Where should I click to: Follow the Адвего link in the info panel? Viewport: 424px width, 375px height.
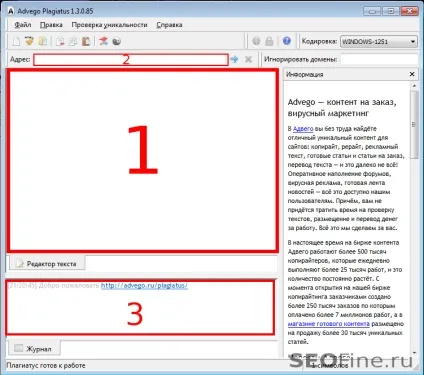(x=303, y=129)
